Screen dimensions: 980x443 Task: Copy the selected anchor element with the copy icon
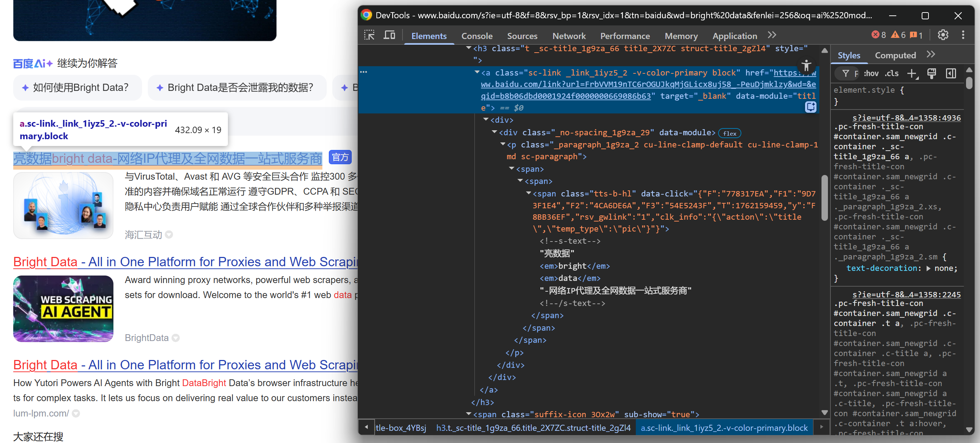click(810, 108)
